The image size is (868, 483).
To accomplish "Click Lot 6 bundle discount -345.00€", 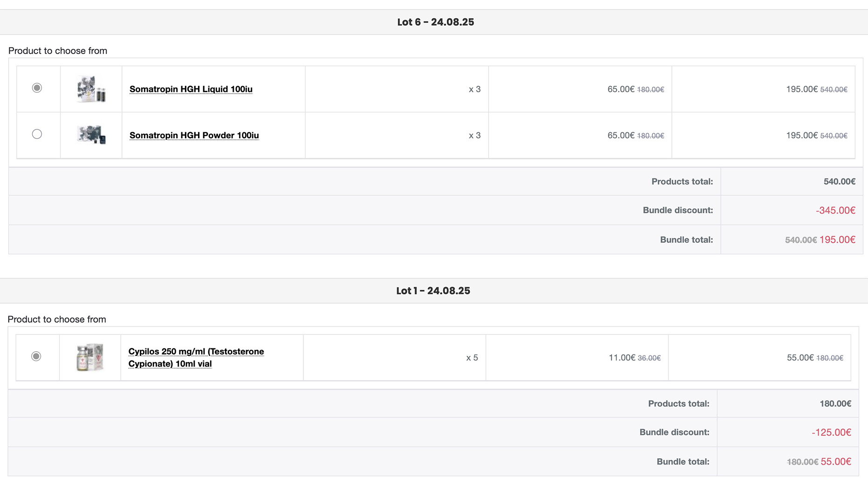I will pyautogui.click(x=835, y=210).
